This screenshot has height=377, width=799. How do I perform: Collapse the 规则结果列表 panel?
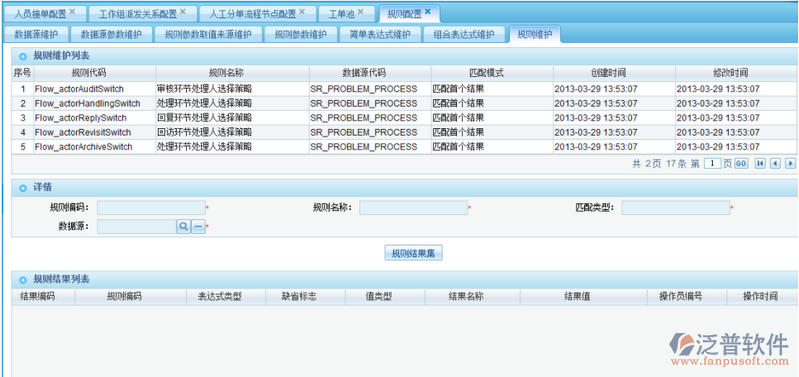[x=22, y=280]
